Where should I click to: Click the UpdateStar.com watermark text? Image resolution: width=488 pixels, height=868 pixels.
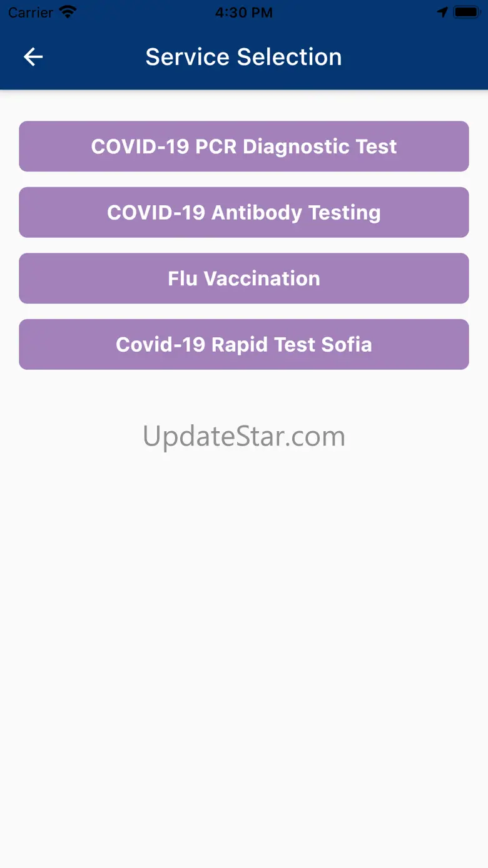point(244,436)
